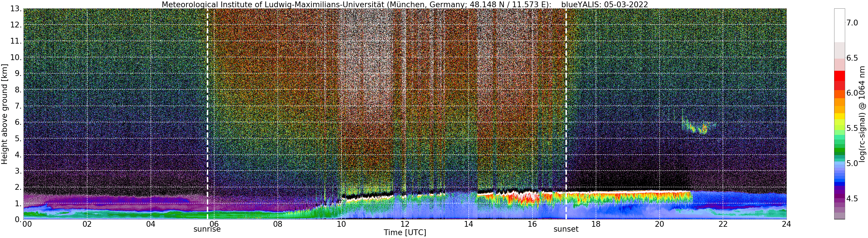Click the yellow band of the colorbar
Image resolution: width=868 pixels, height=238 pixels.
[x=839, y=116]
